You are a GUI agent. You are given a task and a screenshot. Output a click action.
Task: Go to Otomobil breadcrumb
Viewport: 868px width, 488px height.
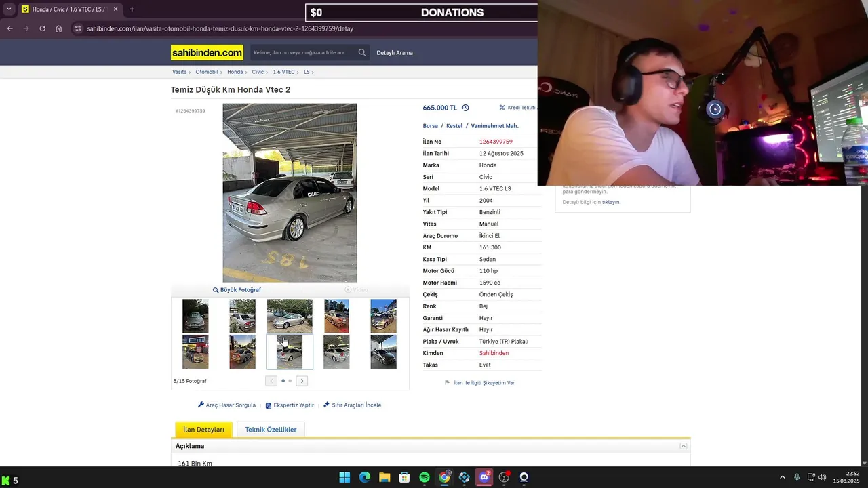(x=207, y=72)
